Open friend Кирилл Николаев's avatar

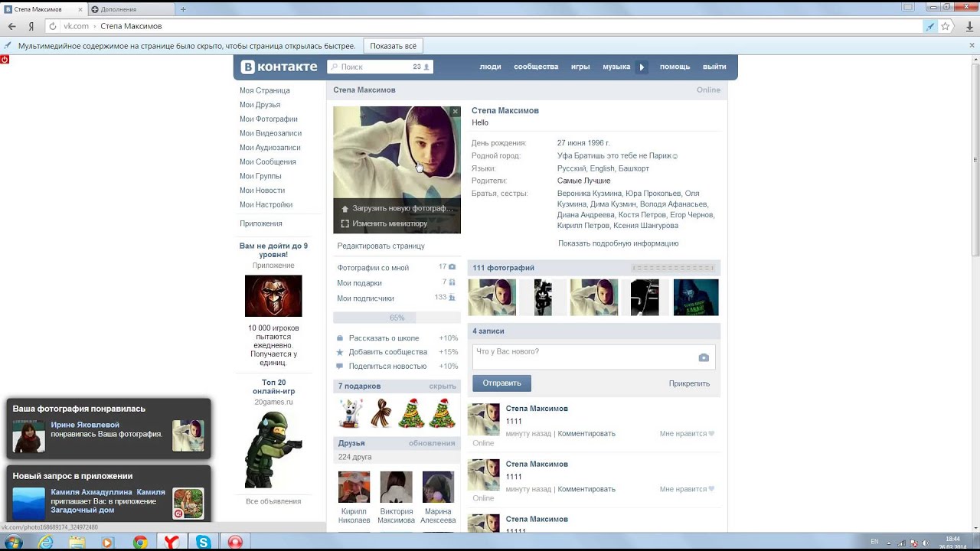click(x=354, y=487)
